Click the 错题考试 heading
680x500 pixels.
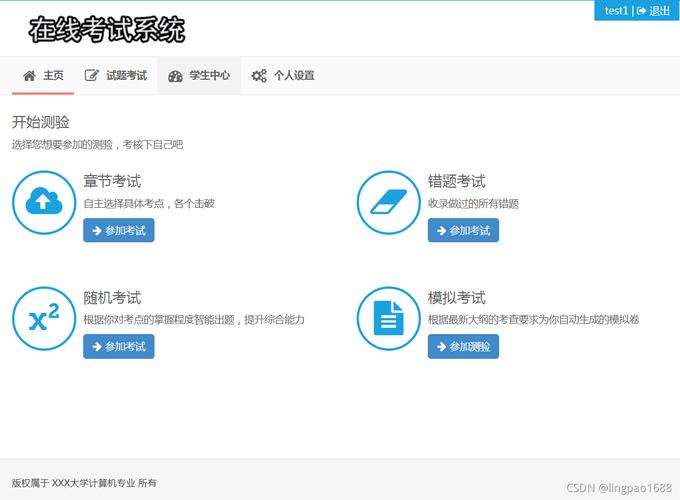457,181
